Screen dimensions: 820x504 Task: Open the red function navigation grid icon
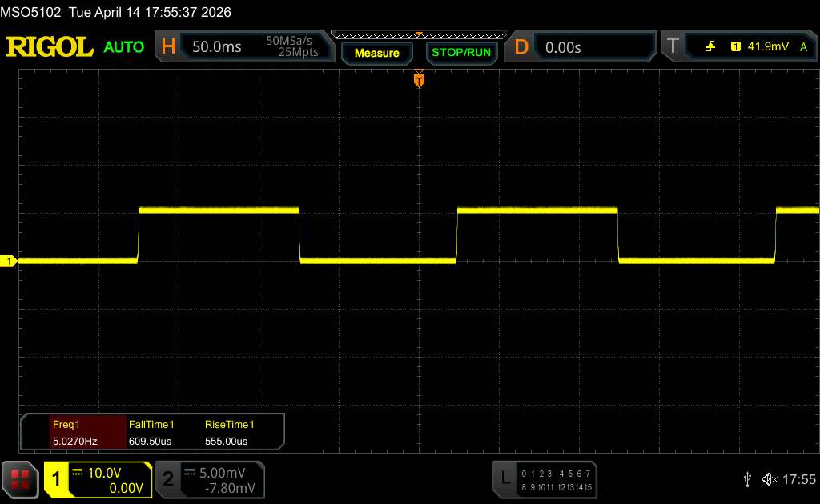(21, 479)
